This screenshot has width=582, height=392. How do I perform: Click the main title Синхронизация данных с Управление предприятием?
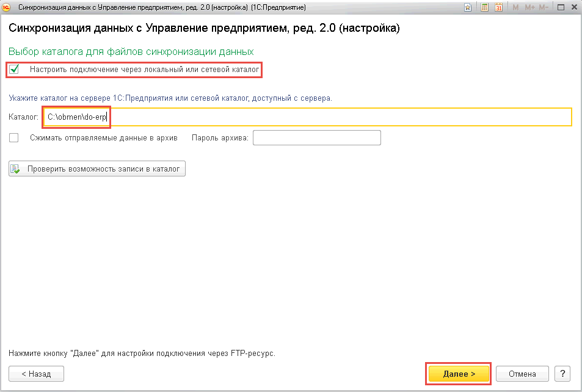204,28
